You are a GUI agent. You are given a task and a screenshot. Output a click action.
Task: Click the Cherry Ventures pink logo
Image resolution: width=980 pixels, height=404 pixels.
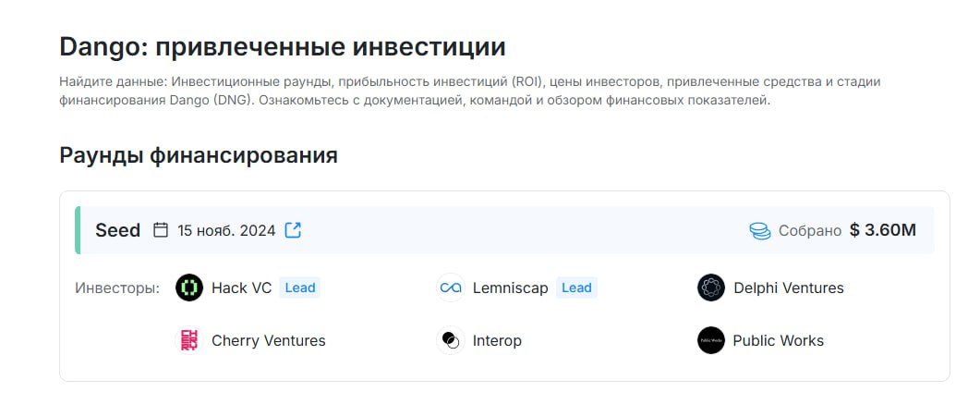click(x=189, y=341)
